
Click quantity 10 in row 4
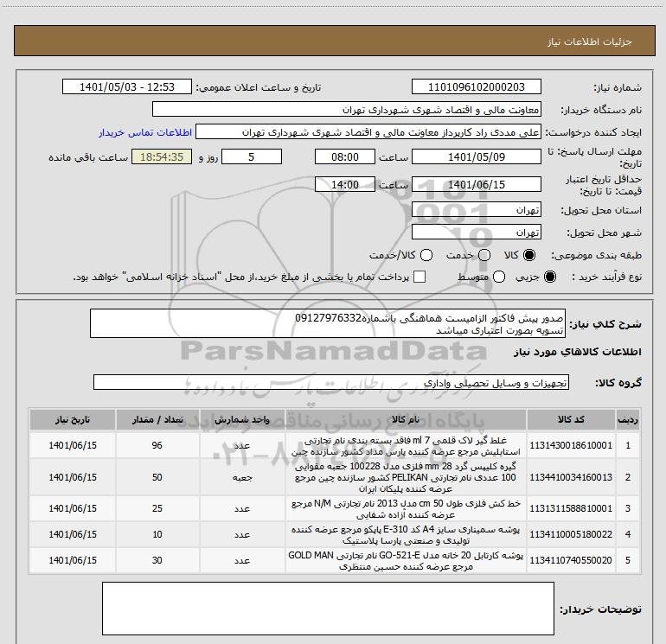click(157, 534)
